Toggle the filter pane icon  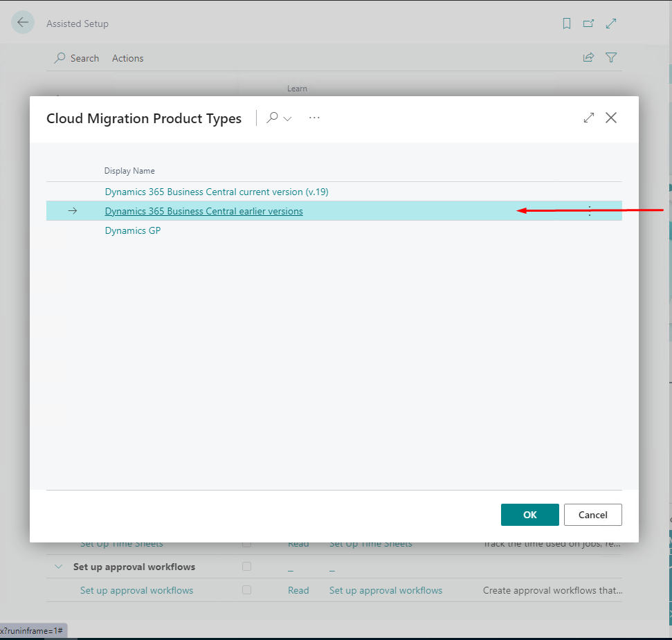pyautogui.click(x=610, y=57)
